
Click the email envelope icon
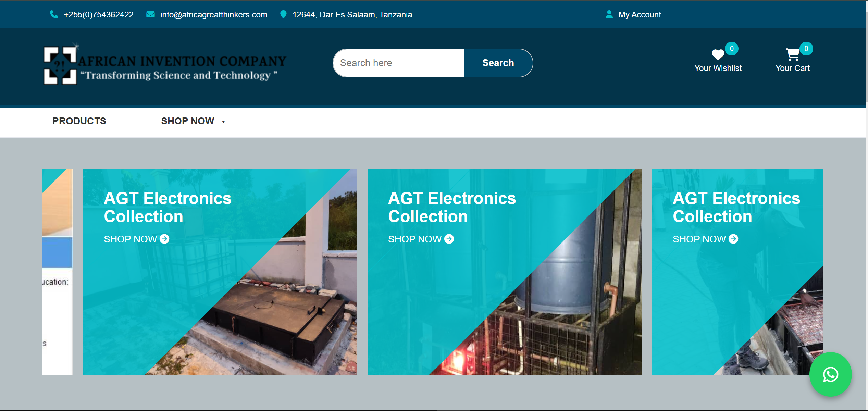[150, 14]
